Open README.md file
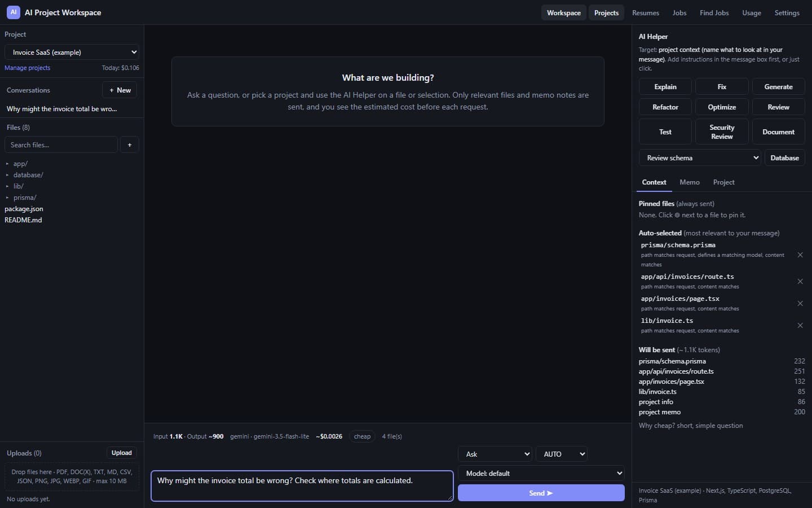Image resolution: width=812 pixels, height=508 pixels. pyautogui.click(x=23, y=220)
